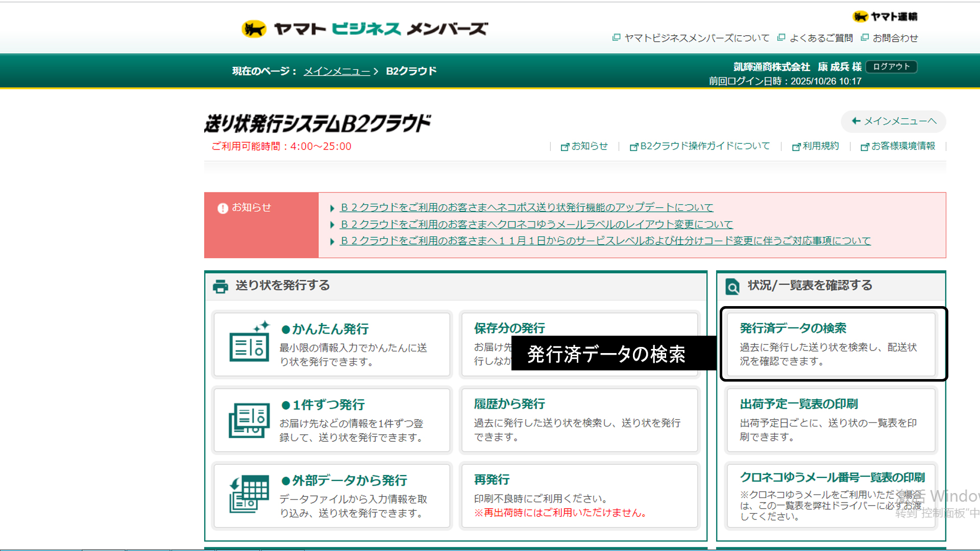The image size is (980, 551).
Task: Click the Yamato Business Members logo
Action: pos(364,29)
